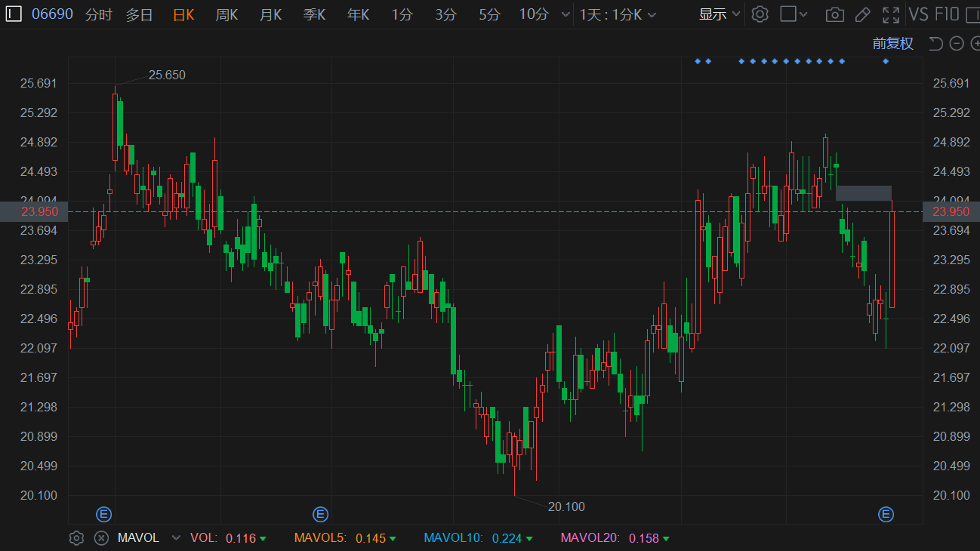Click the MAVOL20: 0.158 legend
The width and height of the screenshot is (980, 551).
(x=614, y=538)
